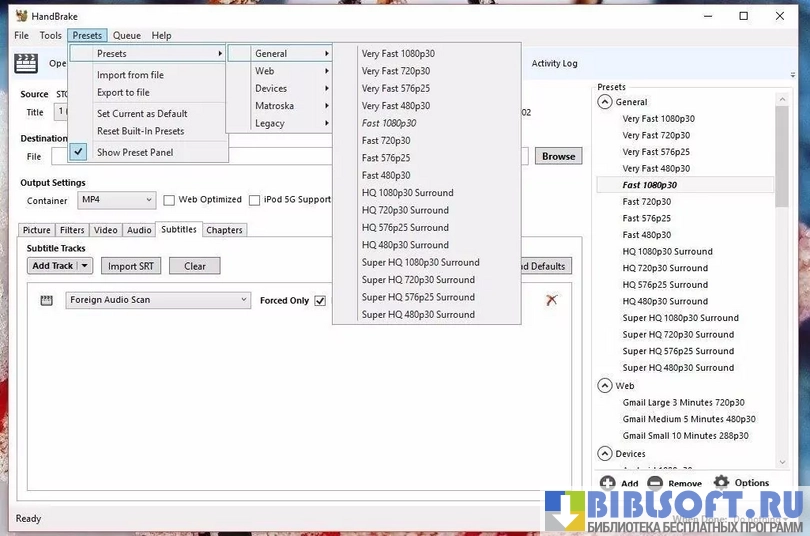The width and height of the screenshot is (810, 536).
Task: Click the Remove preset minus icon
Action: pyautogui.click(x=655, y=483)
